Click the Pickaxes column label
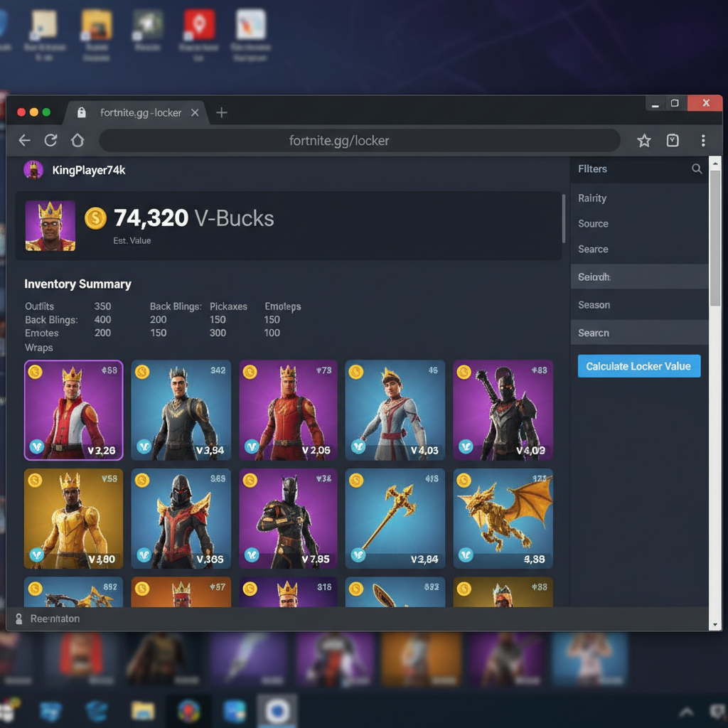728x728 pixels. tap(228, 306)
